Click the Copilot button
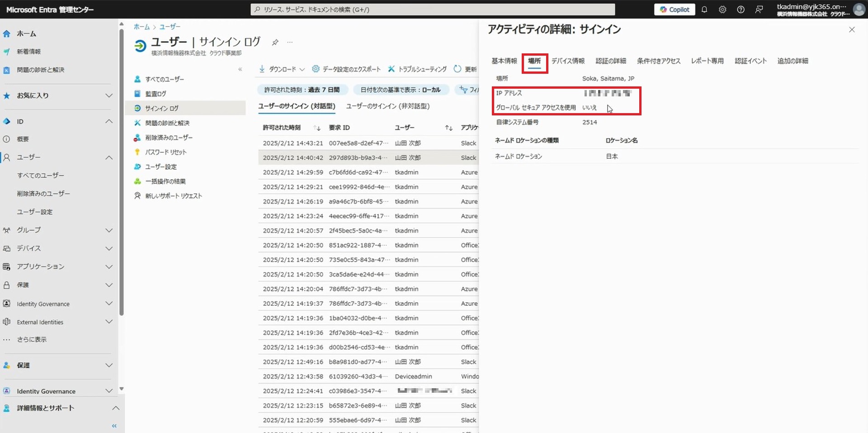This screenshot has height=433, width=868. [675, 10]
